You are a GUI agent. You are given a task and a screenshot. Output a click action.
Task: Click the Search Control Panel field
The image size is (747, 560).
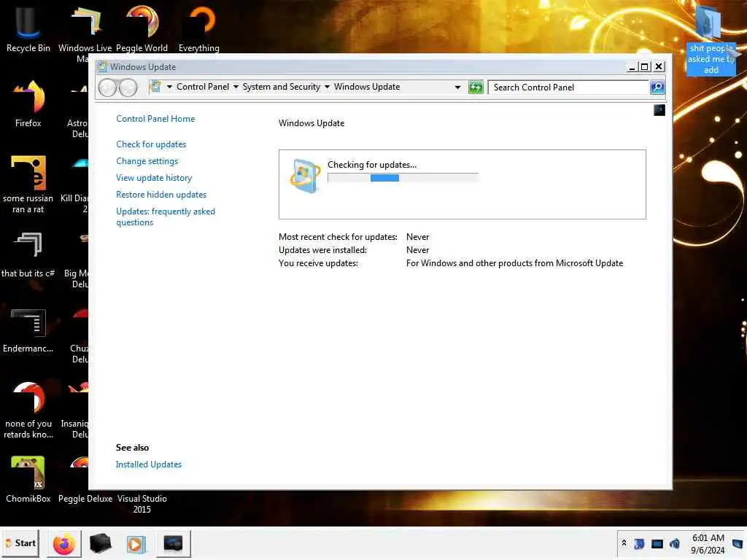pos(569,87)
